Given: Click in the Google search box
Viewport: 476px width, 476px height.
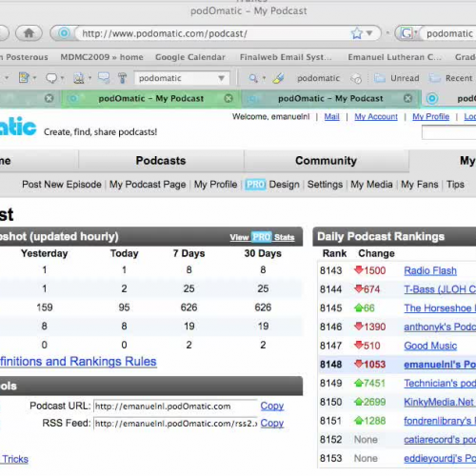Looking at the screenshot, I should (x=449, y=33).
